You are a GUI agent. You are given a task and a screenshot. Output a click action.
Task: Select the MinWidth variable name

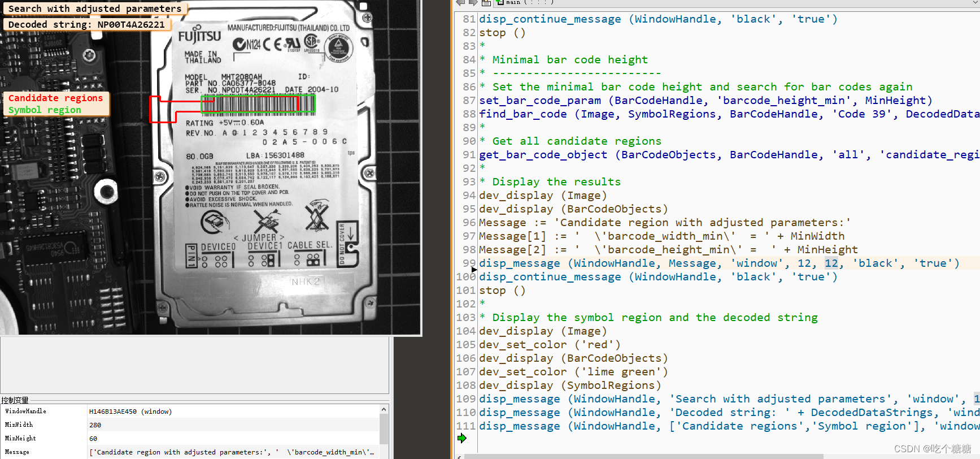coord(19,425)
